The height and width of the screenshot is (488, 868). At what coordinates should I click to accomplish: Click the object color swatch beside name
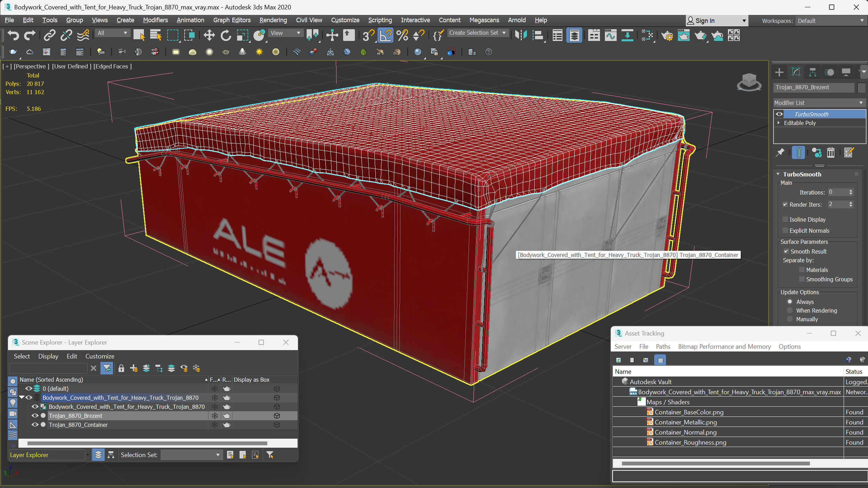click(x=861, y=88)
